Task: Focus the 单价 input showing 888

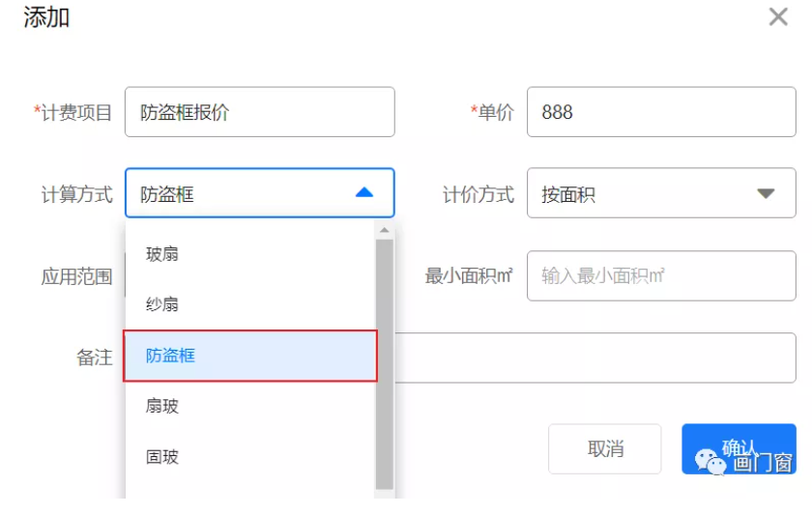Action: point(660,112)
